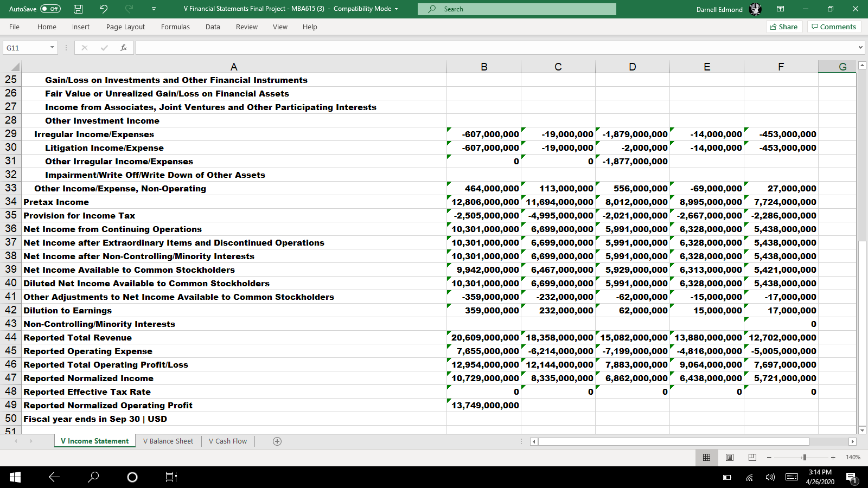Image resolution: width=868 pixels, height=488 pixels.
Task: Open Task View icon on taskbar
Action: tap(171, 477)
